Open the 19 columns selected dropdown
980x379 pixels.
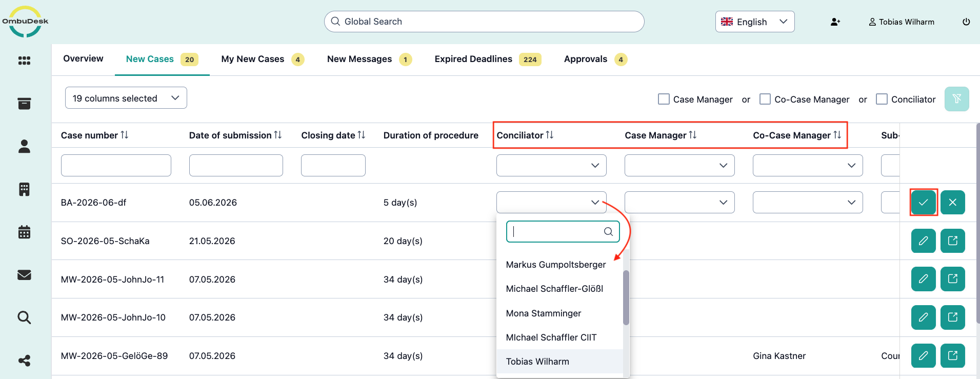point(126,98)
